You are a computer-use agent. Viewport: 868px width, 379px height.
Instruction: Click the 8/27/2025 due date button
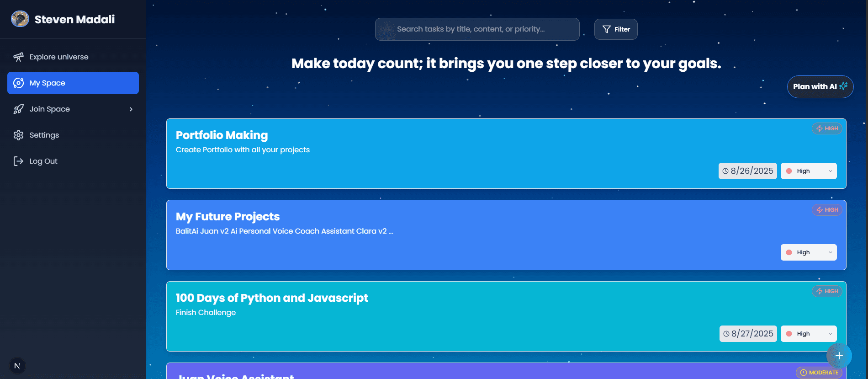click(748, 334)
